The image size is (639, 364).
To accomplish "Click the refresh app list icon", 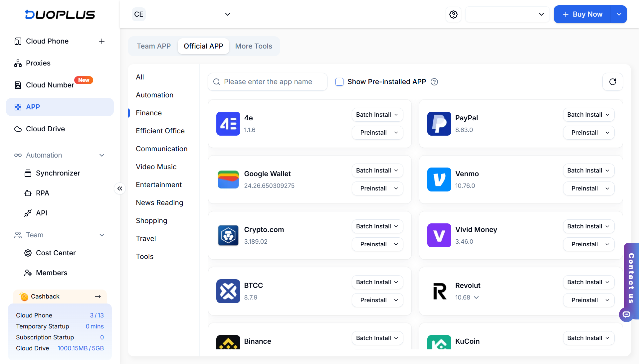I will point(612,82).
